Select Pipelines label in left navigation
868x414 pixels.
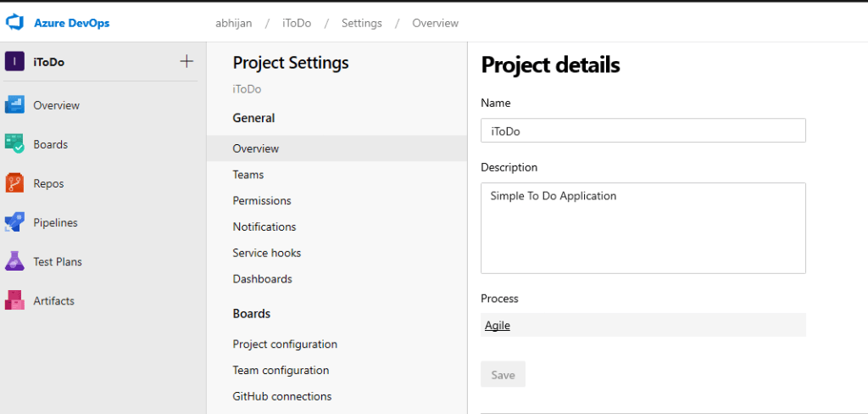pos(55,223)
